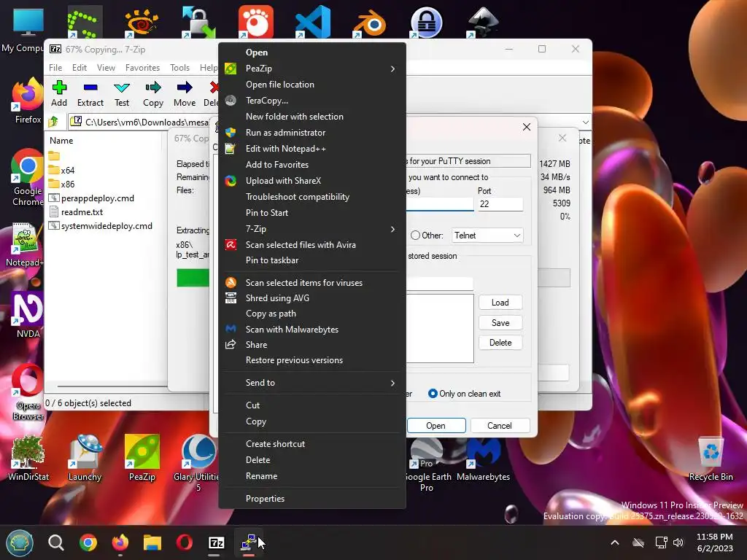Open Google Chrome desktop shortcut

(x=28, y=178)
